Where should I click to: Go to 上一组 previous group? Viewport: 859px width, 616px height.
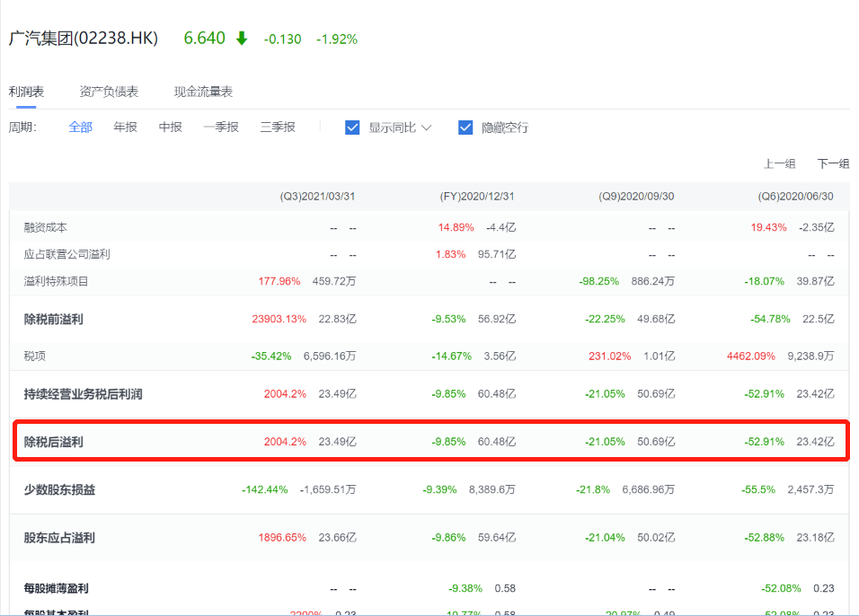tap(779, 163)
